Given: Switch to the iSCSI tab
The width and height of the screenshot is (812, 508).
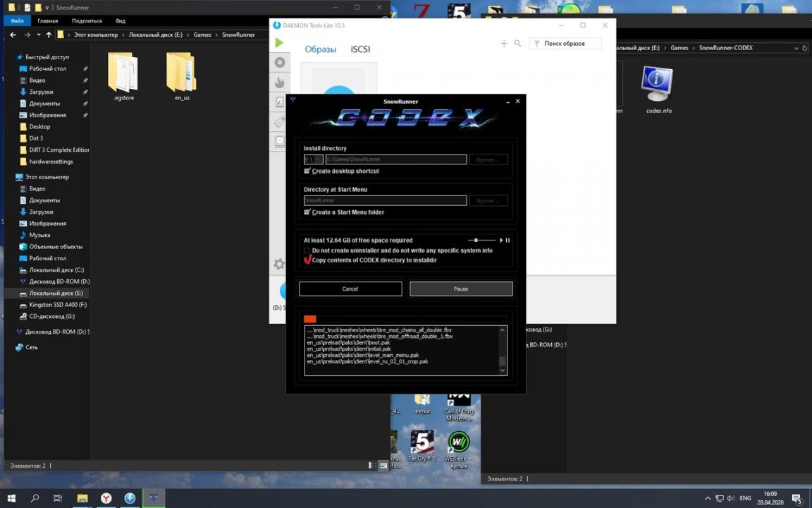Looking at the screenshot, I should pos(360,49).
